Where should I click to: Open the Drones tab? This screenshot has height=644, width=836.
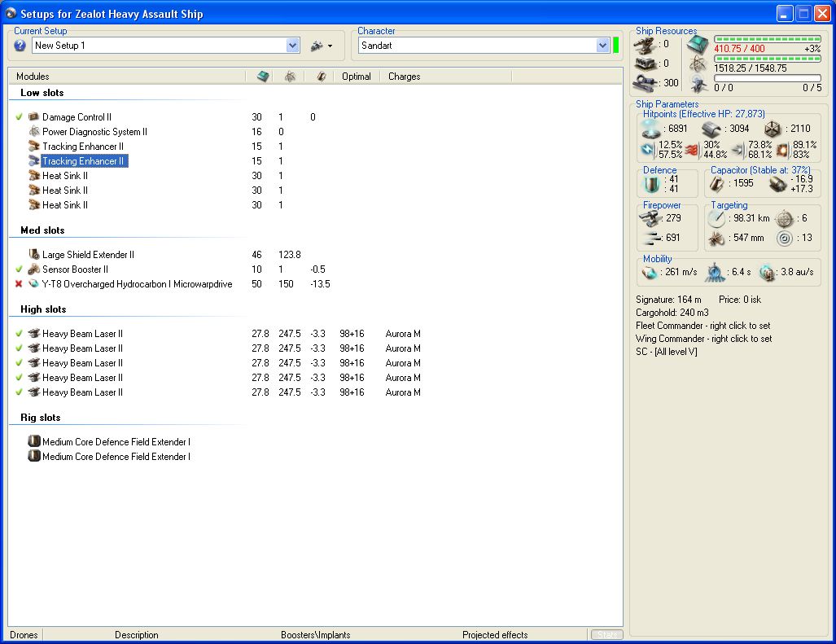(x=24, y=635)
